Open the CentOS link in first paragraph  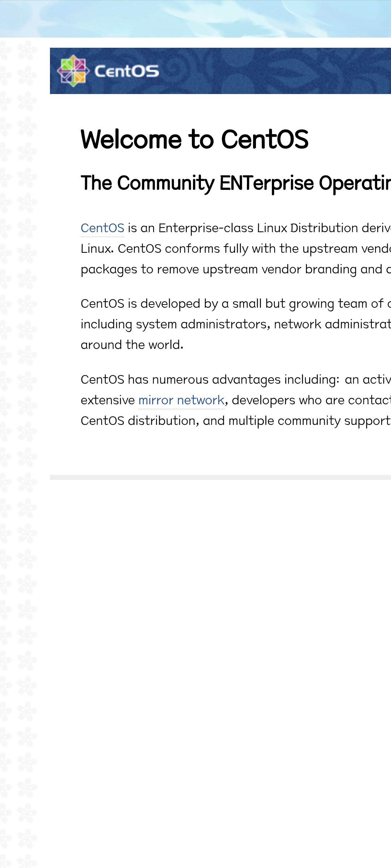click(x=102, y=228)
